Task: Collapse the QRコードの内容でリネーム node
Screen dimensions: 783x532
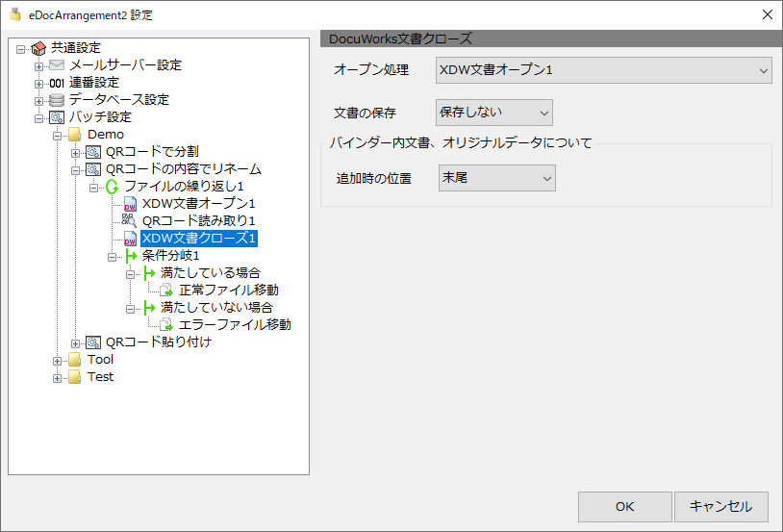Action: coord(75,171)
